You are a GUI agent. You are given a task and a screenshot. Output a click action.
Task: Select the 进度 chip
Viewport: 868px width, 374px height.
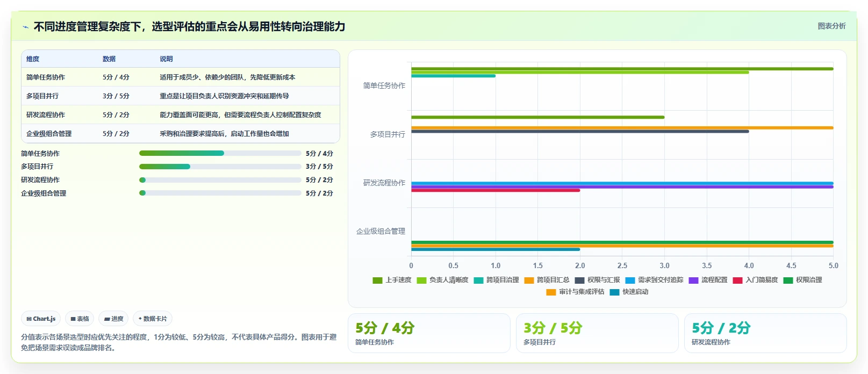click(x=113, y=319)
